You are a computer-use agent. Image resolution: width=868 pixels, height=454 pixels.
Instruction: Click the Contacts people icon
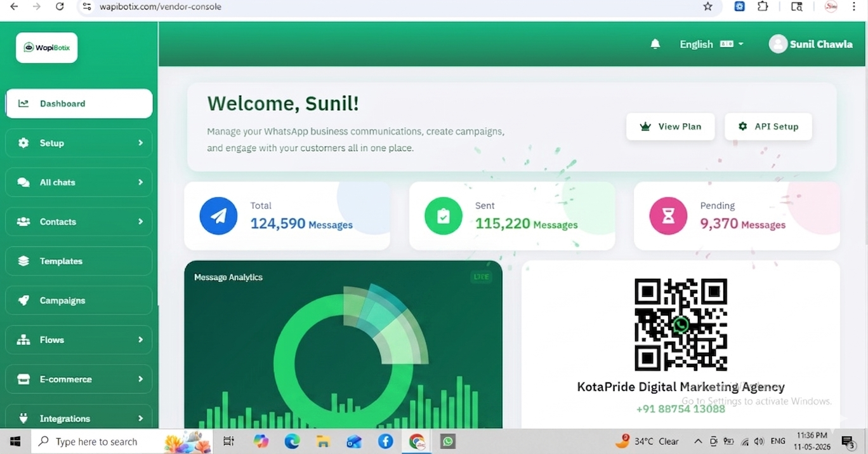(23, 222)
